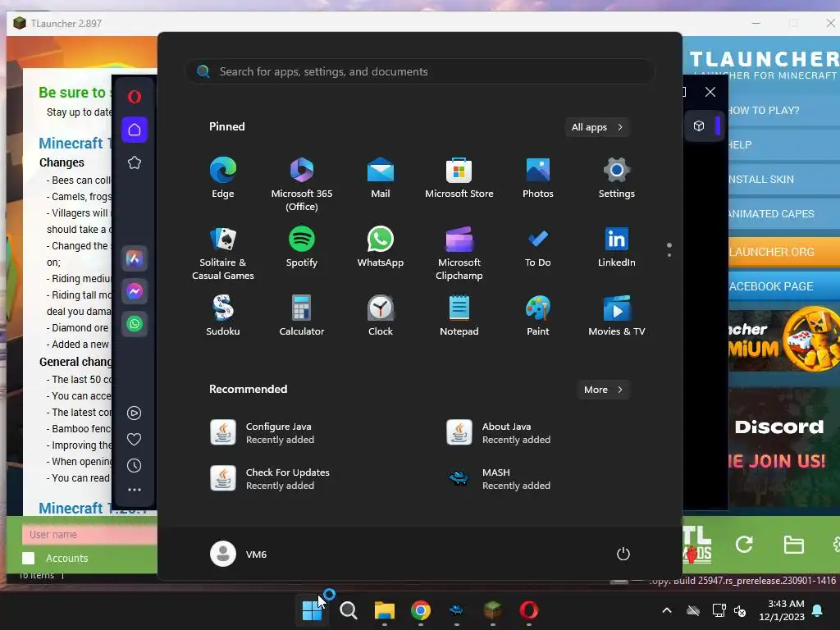Image resolution: width=840 pixels, height=630 pixels.
Task: Open the notification bell in tray
Action: pos(818,610)
